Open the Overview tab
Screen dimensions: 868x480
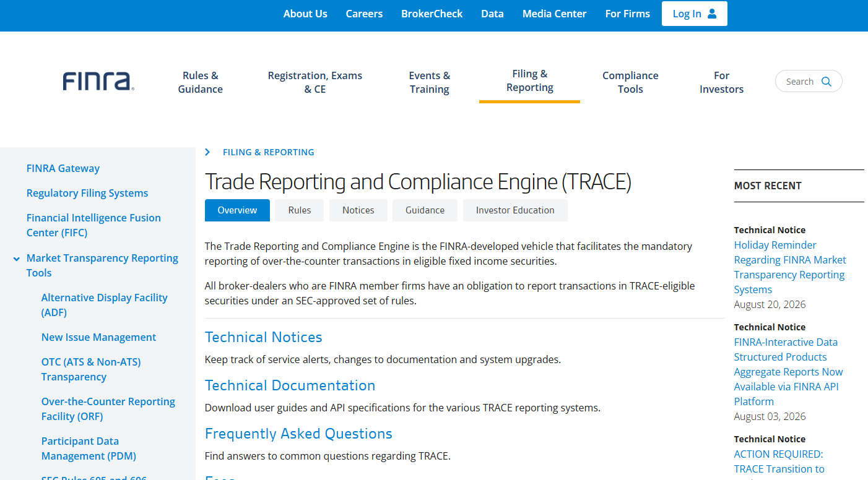click(237, 210)
